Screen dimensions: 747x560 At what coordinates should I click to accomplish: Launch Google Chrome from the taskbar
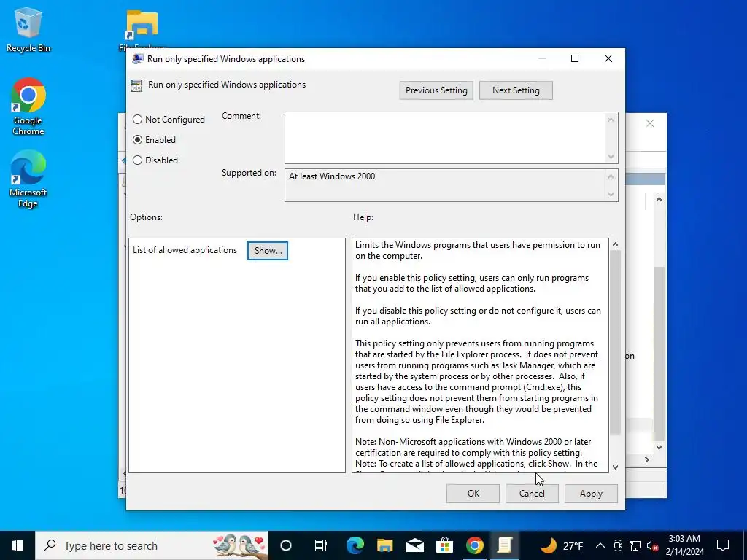click(x=474, y=545)
